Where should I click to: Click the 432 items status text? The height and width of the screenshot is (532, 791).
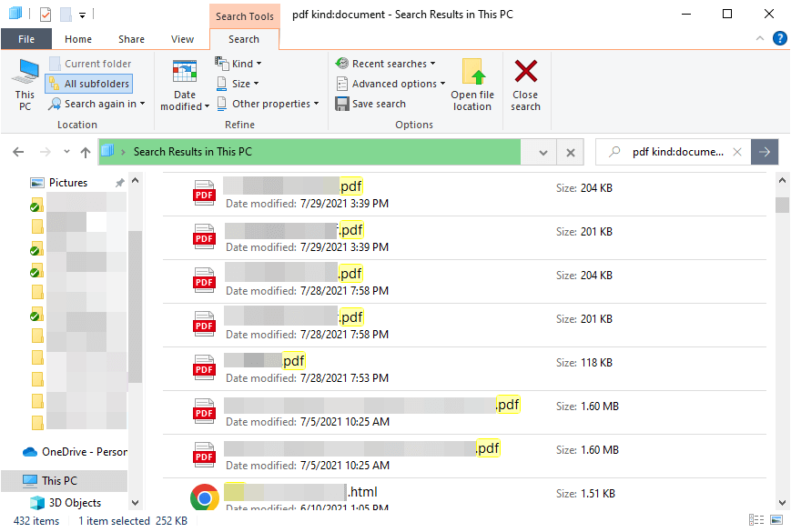coord(36,521)
